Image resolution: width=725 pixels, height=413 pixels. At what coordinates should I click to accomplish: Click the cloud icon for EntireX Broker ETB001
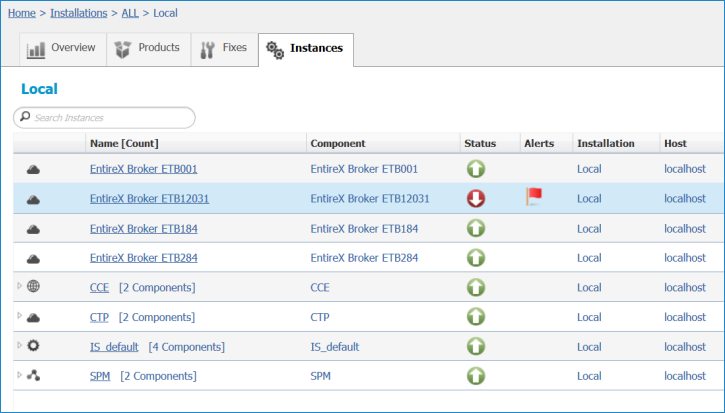pos(33,170)
